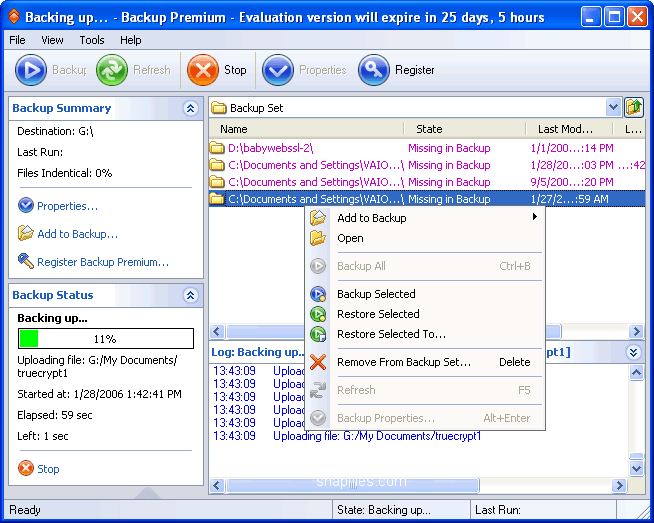654x523 pixels.
Task: Click the Register label in the toolbar
Action: tap(415, 70)
